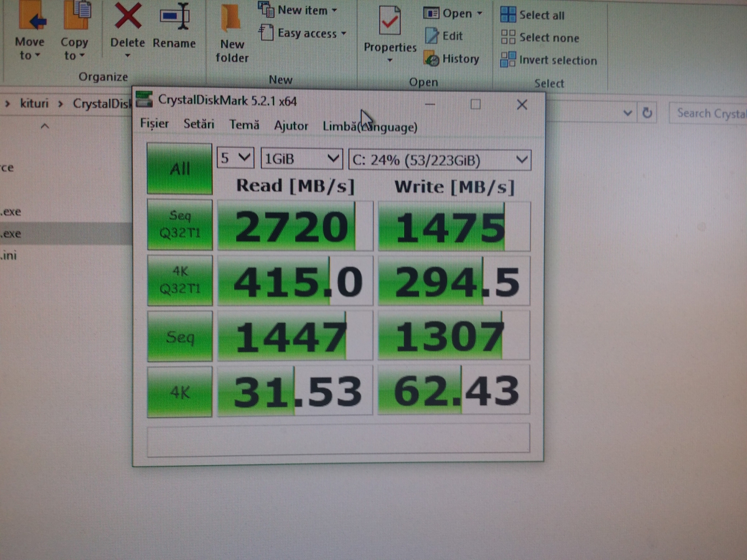Open the New item dropdown in Explorer
Image resolution: width=747 pixels, height=560 pixels.
[x=298, y=10]
